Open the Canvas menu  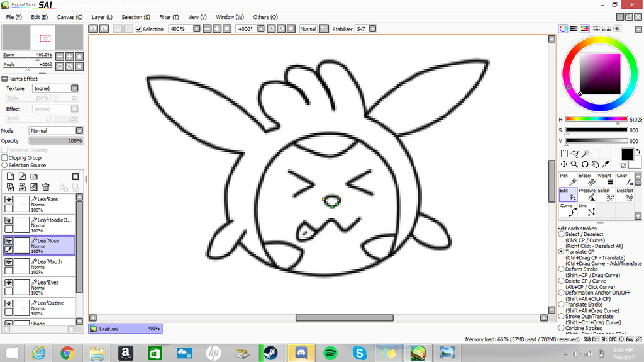(69, 17)
